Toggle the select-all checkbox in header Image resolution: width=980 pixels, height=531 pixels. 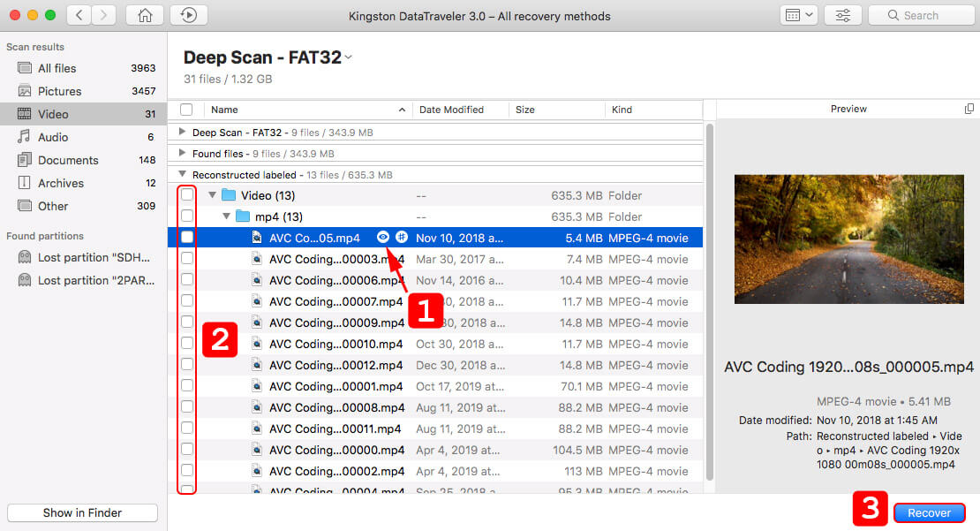coord(186,110)
